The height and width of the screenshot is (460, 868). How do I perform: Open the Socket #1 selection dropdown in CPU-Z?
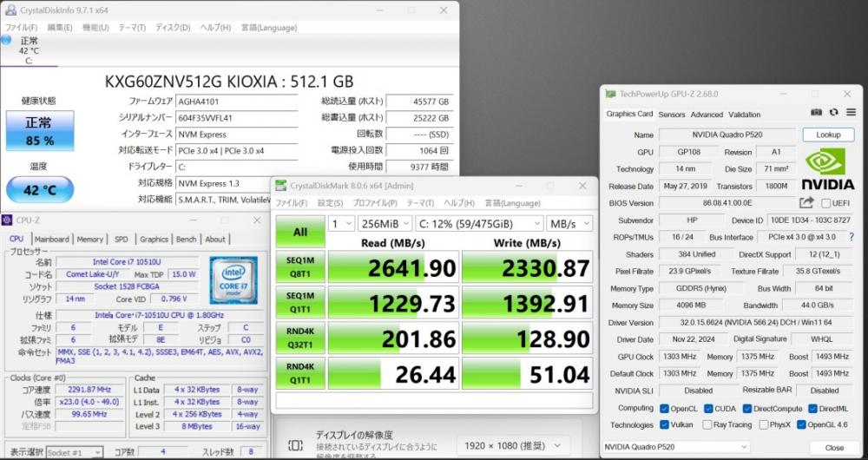tap(74, 452)
